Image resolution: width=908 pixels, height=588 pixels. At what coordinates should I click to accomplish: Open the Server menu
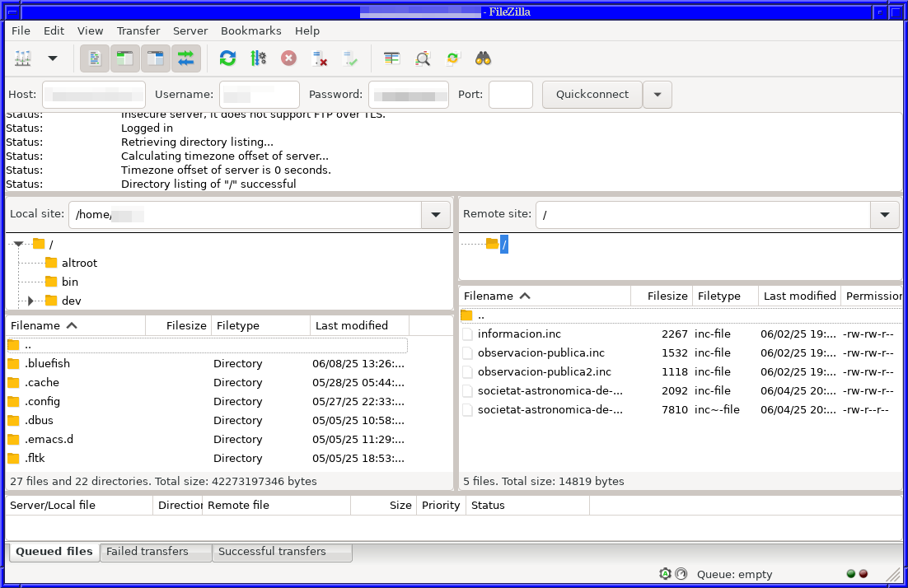tap(190, 30)
